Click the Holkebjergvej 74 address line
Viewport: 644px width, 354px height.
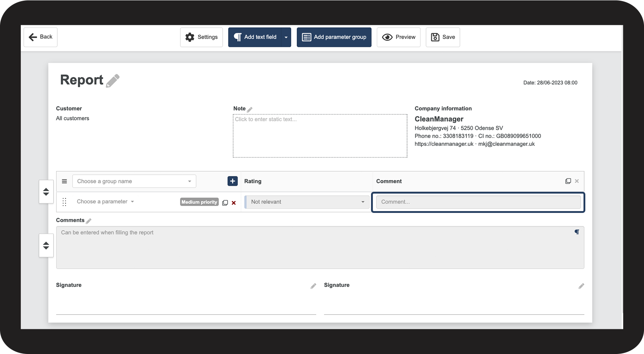(x=459, y=128)
